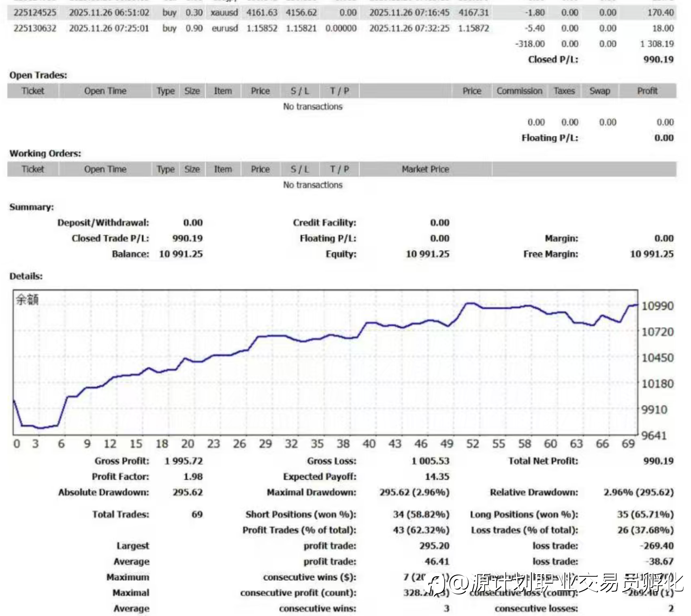Click Open Time header in Working Orders
Image resolution: width=691 pixels, height=616 pixels.
[x=105, y=169]
